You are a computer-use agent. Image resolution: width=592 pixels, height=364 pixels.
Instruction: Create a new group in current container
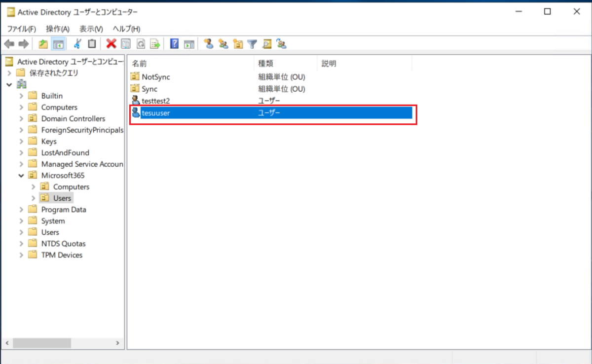coord(223,44)
